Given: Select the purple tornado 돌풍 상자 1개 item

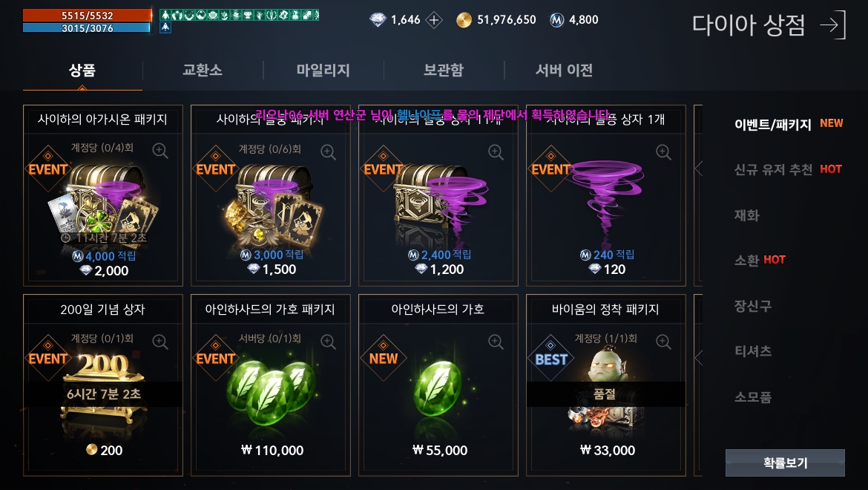Looking at the screenshot, I should point(606,195).
